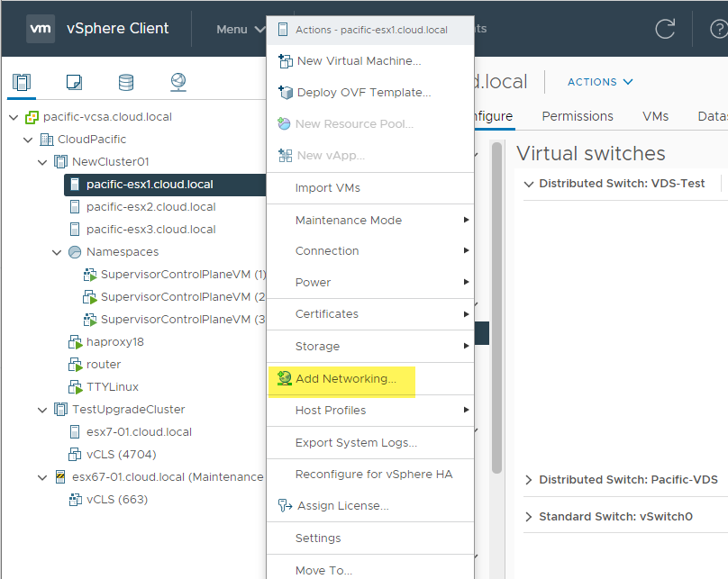Click the vCLS (663) VM icon
The image size is (728, 579).
(x=75, y=500)
